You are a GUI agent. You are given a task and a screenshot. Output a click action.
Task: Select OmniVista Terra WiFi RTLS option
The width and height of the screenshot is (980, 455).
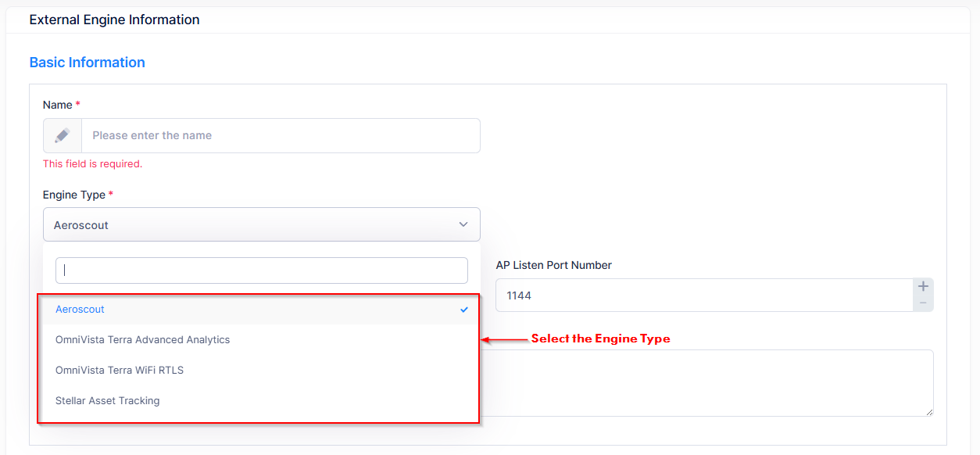coord(120,370)
